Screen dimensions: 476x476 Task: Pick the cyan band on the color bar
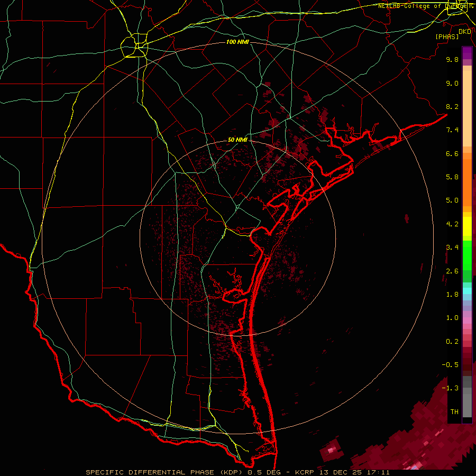tap(467, 291)
